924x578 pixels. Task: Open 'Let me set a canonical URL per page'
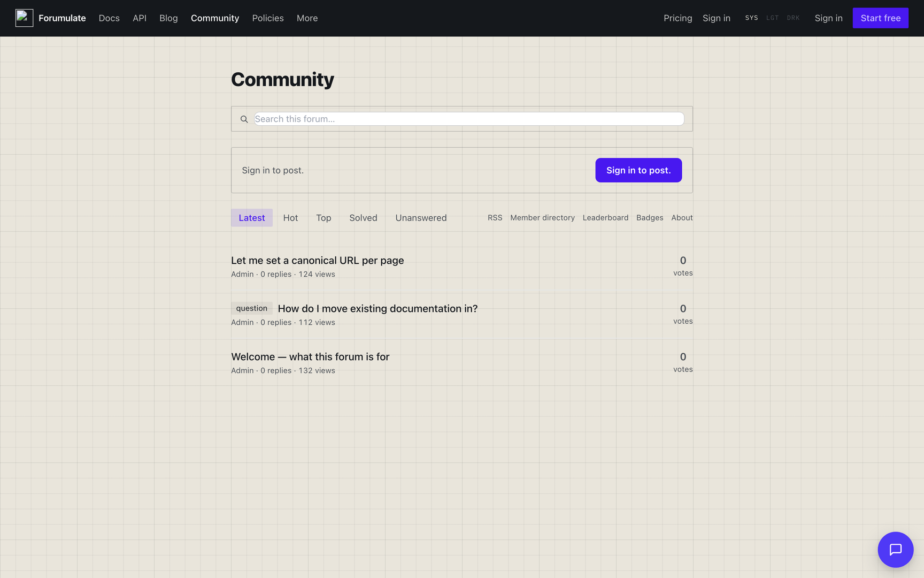click(318, 261)
